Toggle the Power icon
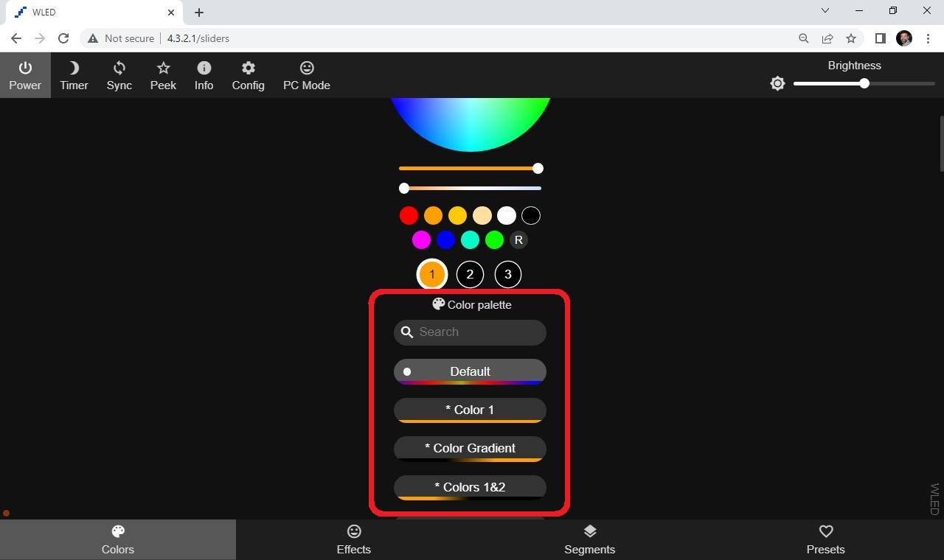944x560 pixels. (x=25, y=74)
